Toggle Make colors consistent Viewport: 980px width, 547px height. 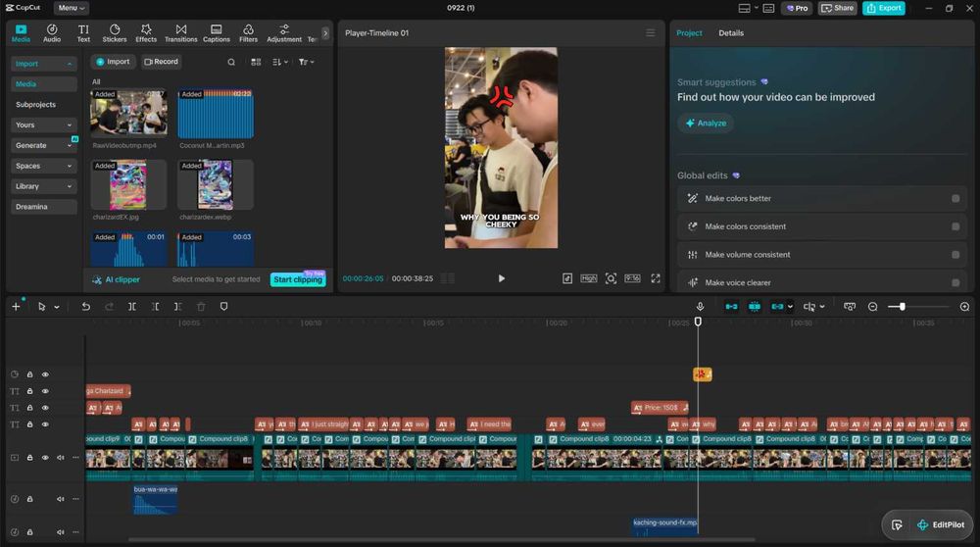(955, 226)
